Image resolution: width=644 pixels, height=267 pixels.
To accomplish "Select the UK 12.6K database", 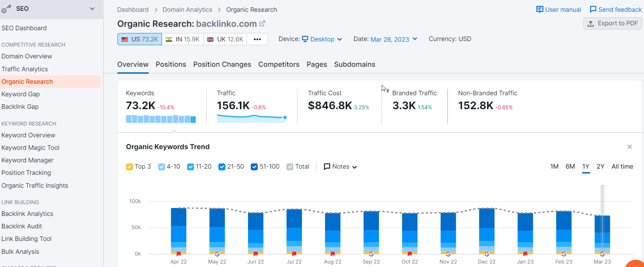I will click(x=225, y=39).
